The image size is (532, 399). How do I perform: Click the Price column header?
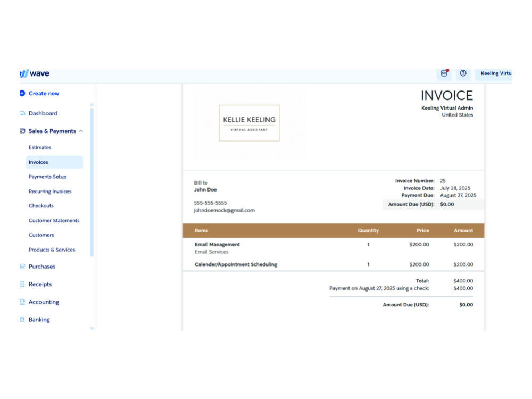click(423, 231)
